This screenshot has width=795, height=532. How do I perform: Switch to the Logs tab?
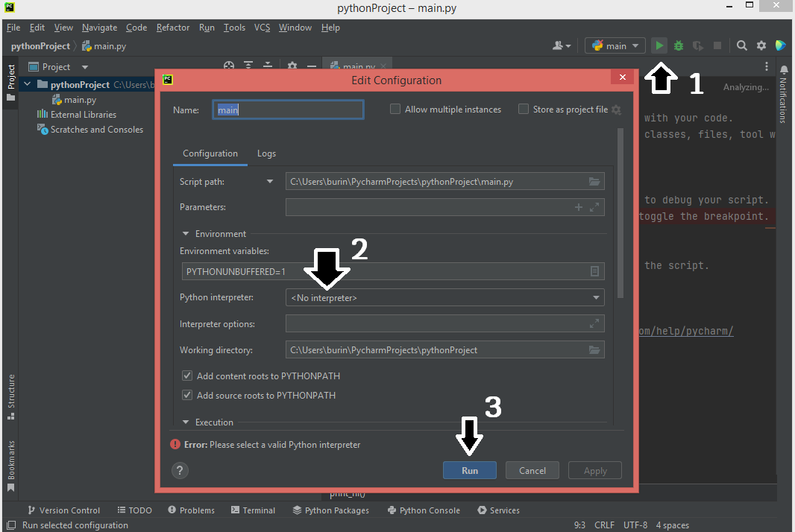(266, 153)
